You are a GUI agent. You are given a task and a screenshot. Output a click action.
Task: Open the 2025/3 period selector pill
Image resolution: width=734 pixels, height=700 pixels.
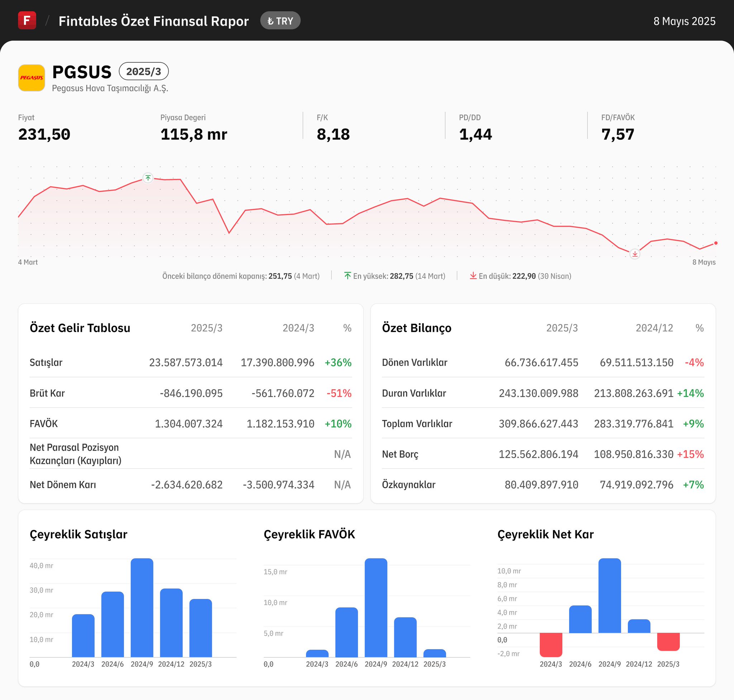[144, 71]
